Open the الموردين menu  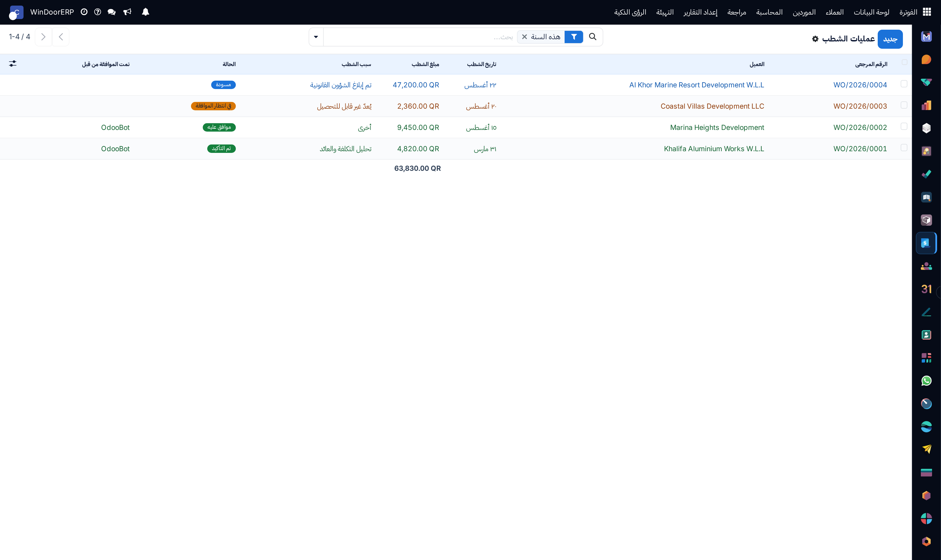(804, 12)
